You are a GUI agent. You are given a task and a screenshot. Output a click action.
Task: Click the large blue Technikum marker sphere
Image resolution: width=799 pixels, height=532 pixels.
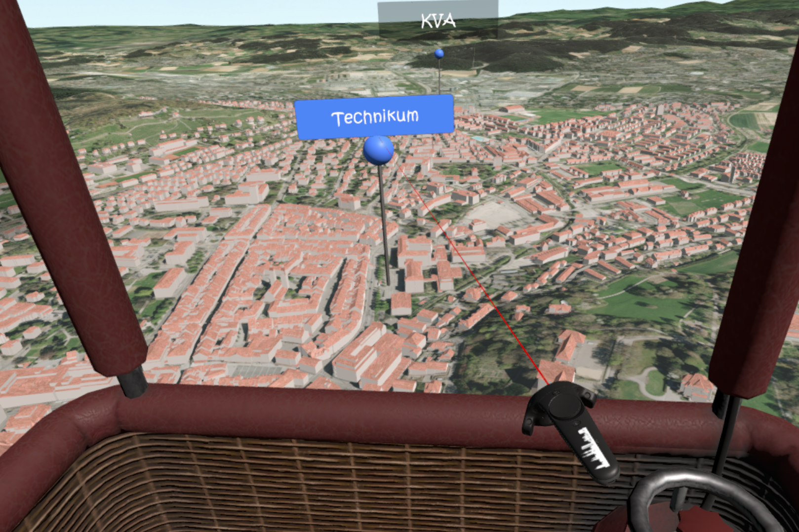point(379,150)
